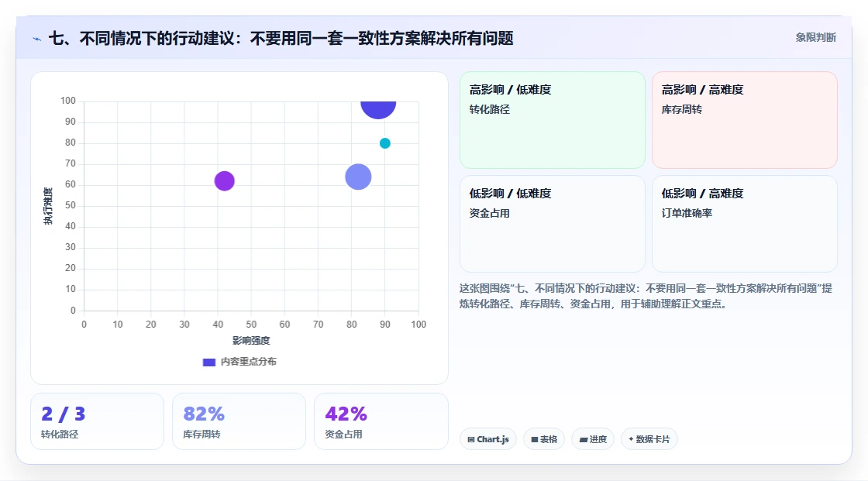Screen dimensions: 868x481
Task: Click the small cyan bubble in the chart
Action: pos(384,143)
